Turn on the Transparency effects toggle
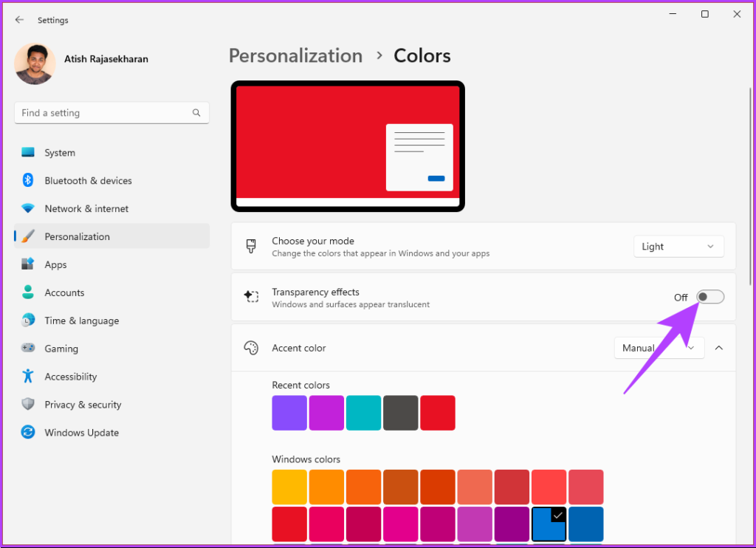Viewport: 756px width, 548px height. click(x=710, y=297)
